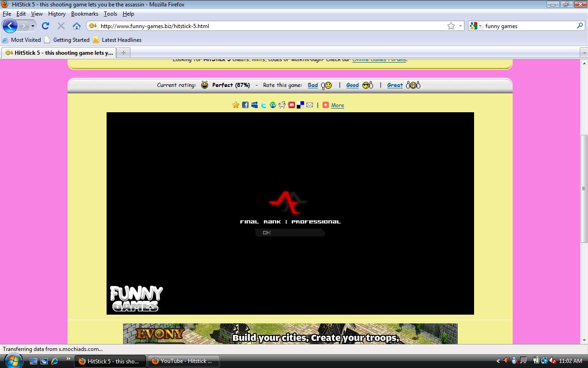Launch Internet Explorer from quick launch

[x=55, y=361]
